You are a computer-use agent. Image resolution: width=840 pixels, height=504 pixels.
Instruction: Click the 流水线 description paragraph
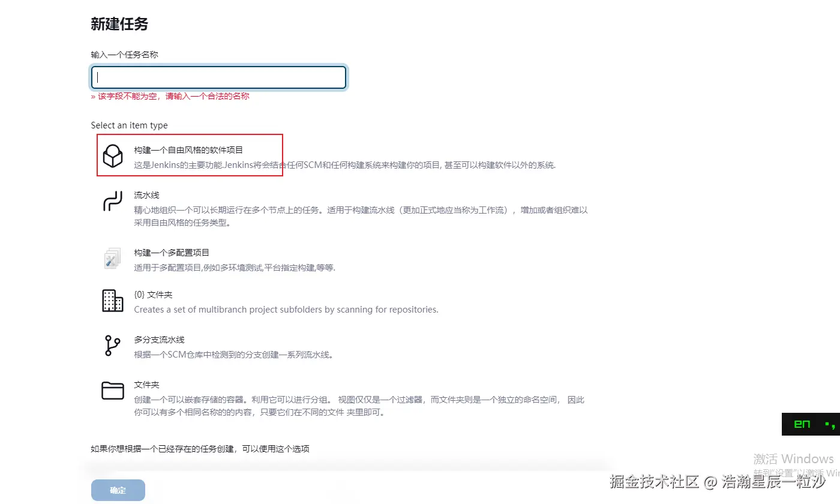(x=361, y=216)
